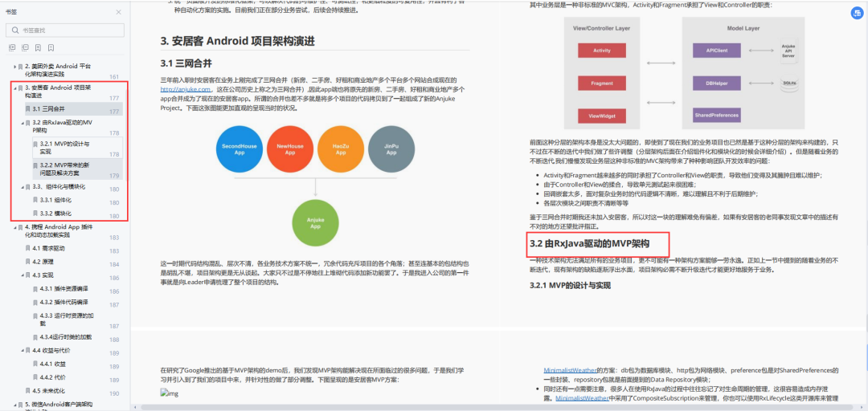Collapse the 3. 安居客 Android bookmark arrow
Screen dimensions: 868x411
point(14,88)
